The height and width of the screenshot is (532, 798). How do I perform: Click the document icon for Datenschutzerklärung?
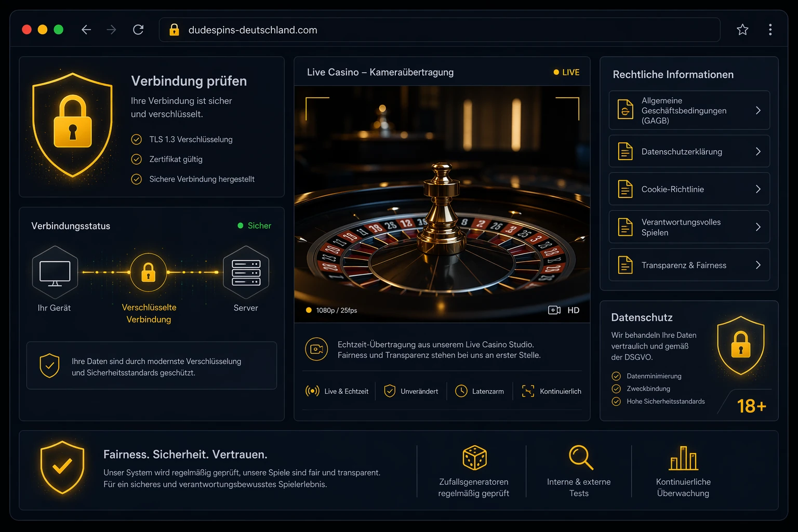[x=626, y=151]
